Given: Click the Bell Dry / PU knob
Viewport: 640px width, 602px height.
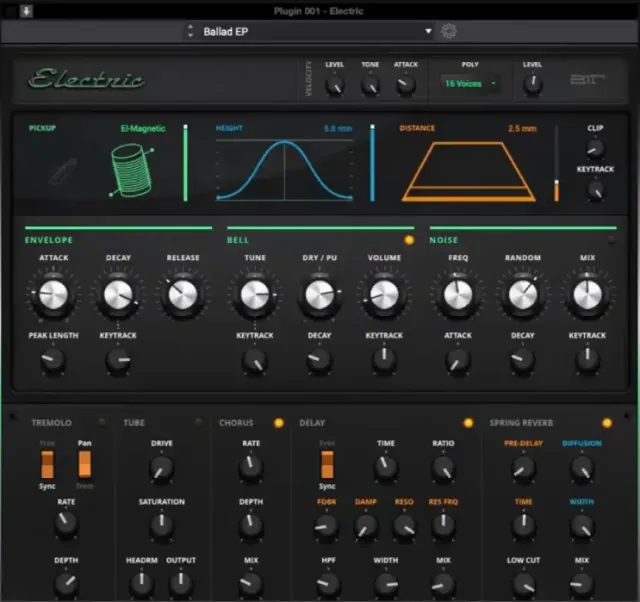Looking at the screenshot, I should coord(319,295).
